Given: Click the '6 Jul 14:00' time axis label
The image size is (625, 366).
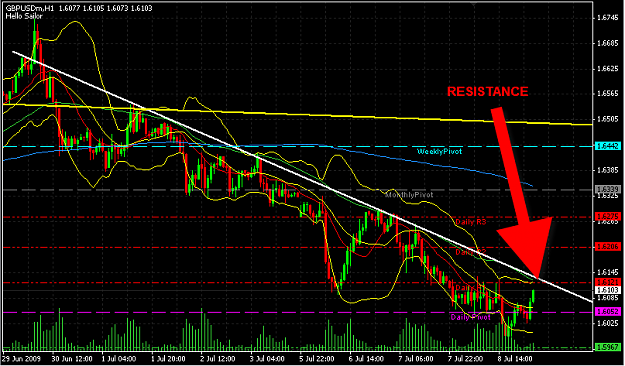Looking at the screenshot, I should [367, 359].
